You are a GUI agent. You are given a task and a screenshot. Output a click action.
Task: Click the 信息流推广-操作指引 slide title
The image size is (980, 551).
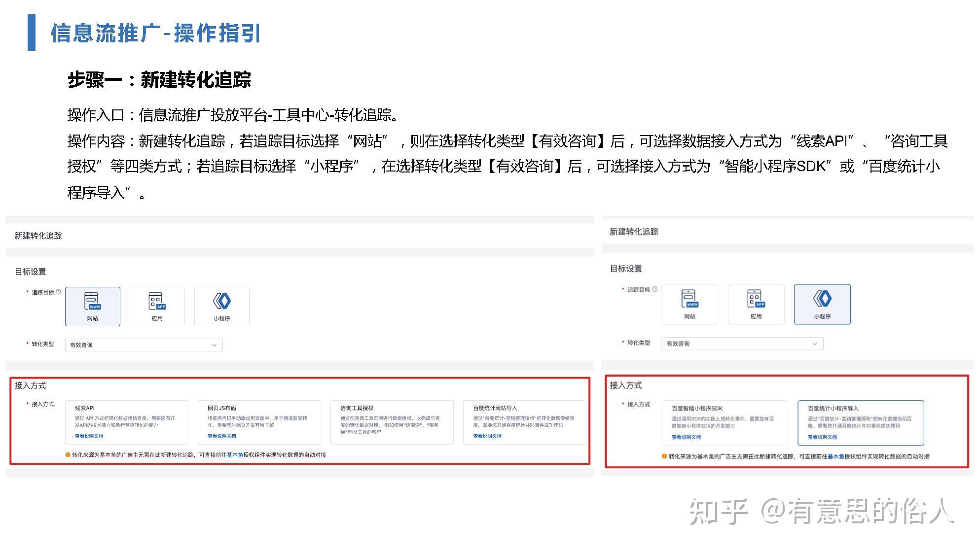tap(155, 34)
